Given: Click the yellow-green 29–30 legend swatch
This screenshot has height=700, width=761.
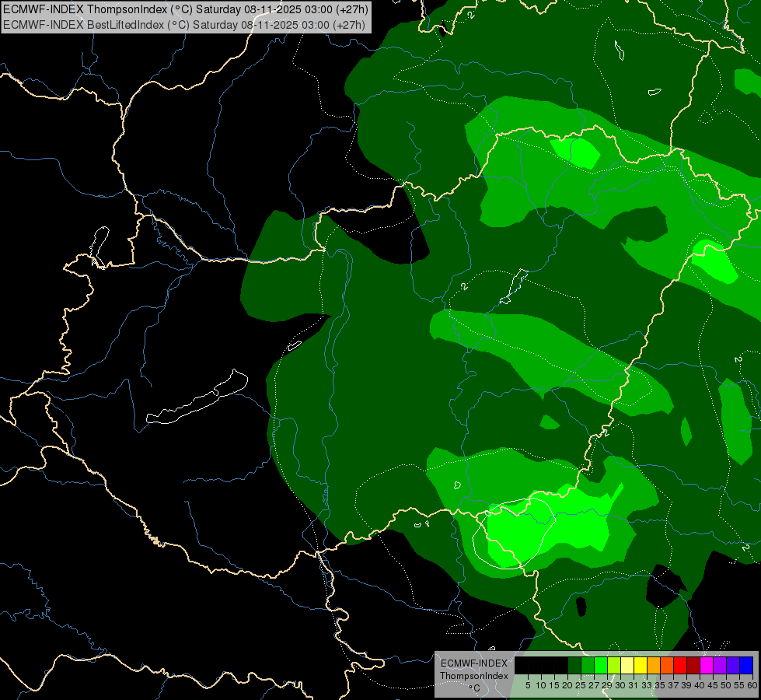Looking at the screenshot, I should pos(614,665).
